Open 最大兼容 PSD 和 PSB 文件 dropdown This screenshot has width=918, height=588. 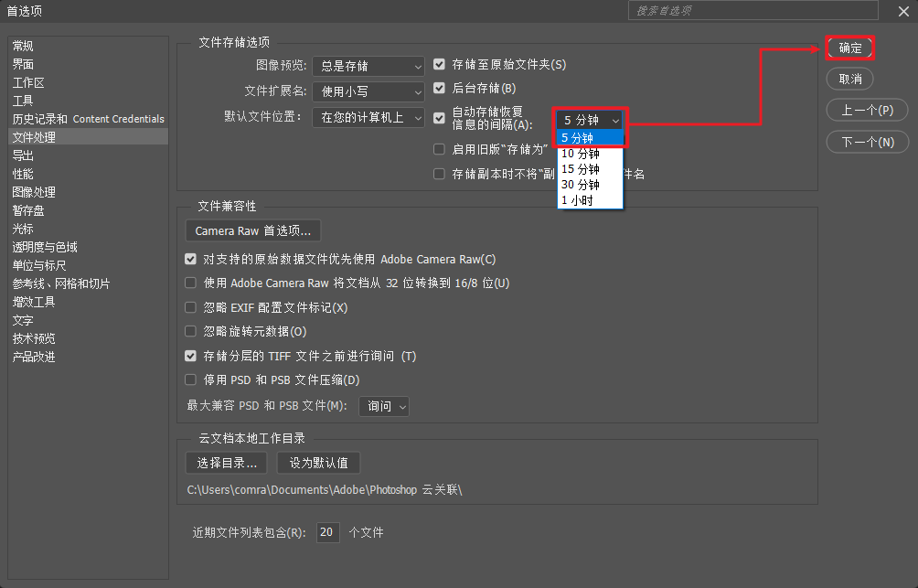point(384,406)
